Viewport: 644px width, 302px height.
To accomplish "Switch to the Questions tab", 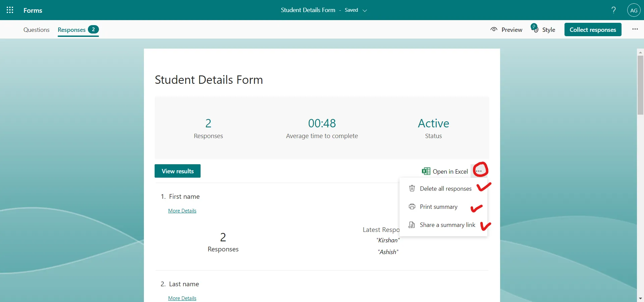I will click(37, 30).
